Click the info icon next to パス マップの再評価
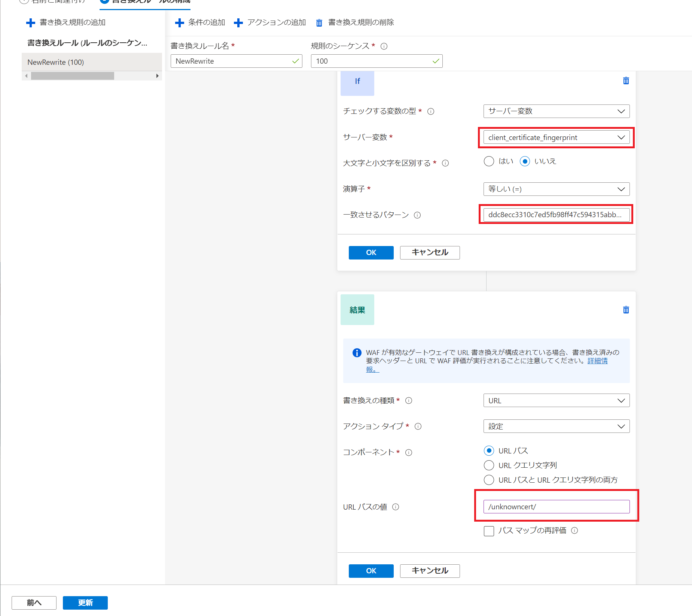Viewport: 692px width, 616px height. click(x=574, y=530)
